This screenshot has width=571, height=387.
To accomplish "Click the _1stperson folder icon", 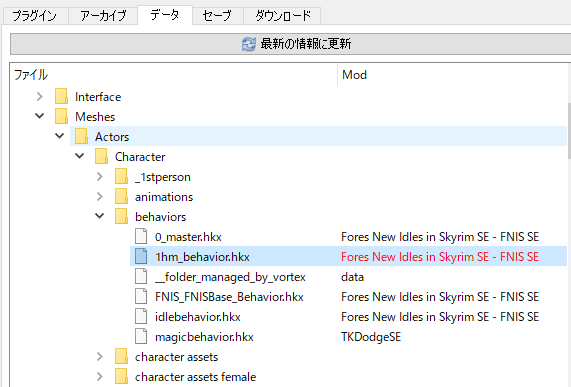I will pyautogui.click(x=122, y=177).
